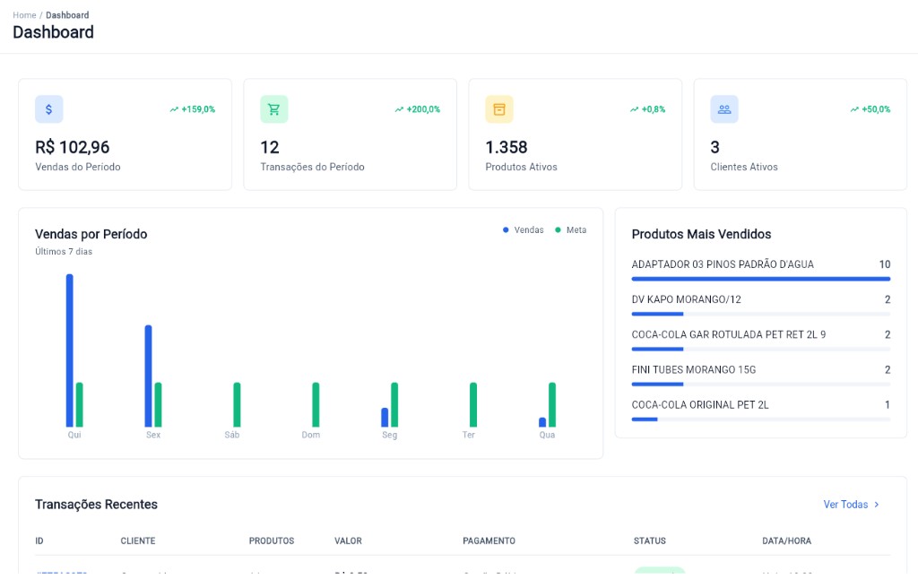Click the green Meta bar for Sáb
The image size is (918, 588).
point(237,404)
